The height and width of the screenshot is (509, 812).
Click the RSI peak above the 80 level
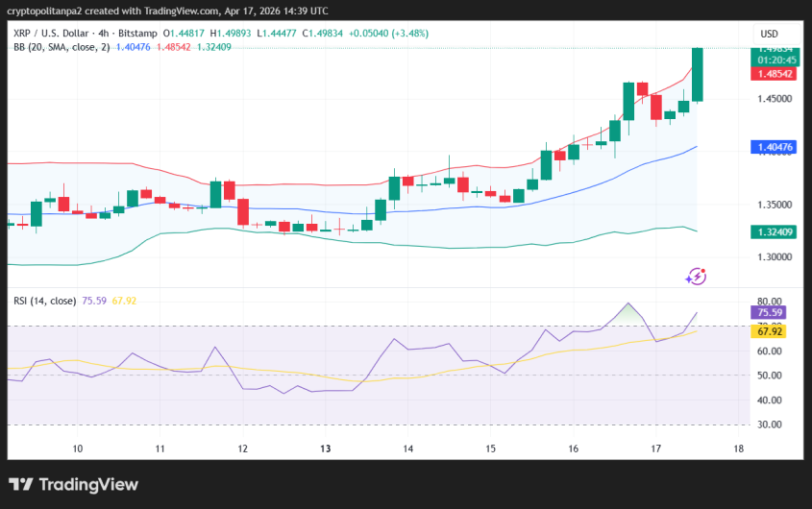coord(628,304)
